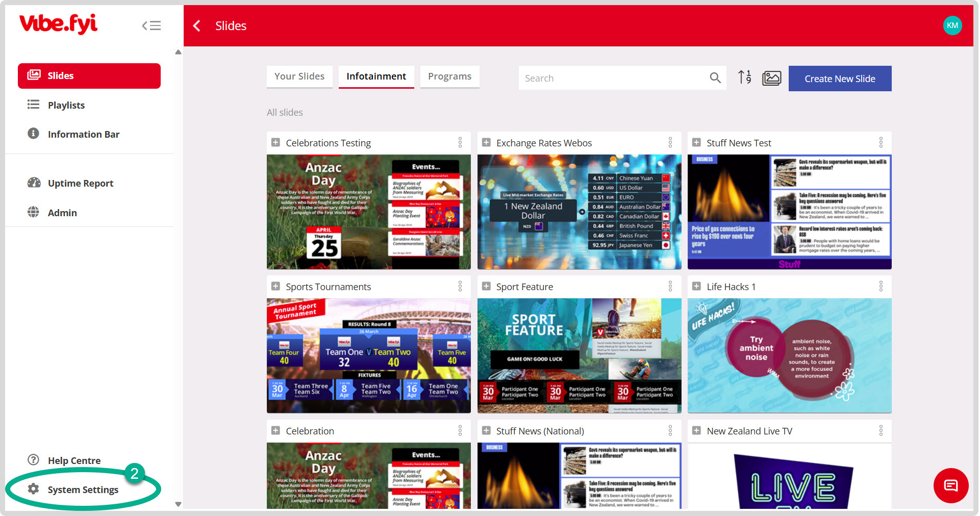The height and width of the screenshot is (516, 980).
Task: Add the Sports Tournaments slide with plus icon
Action: [275, 287]
